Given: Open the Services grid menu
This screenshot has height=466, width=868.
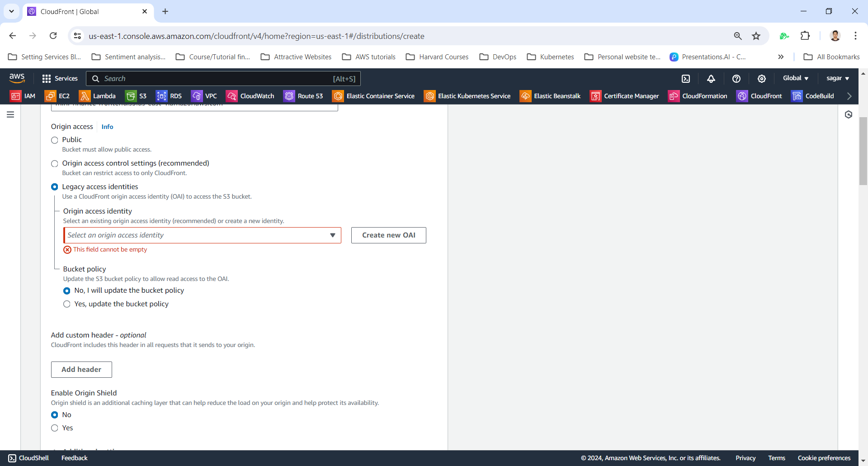Looking at the screenshot, I should click(60, 79).
